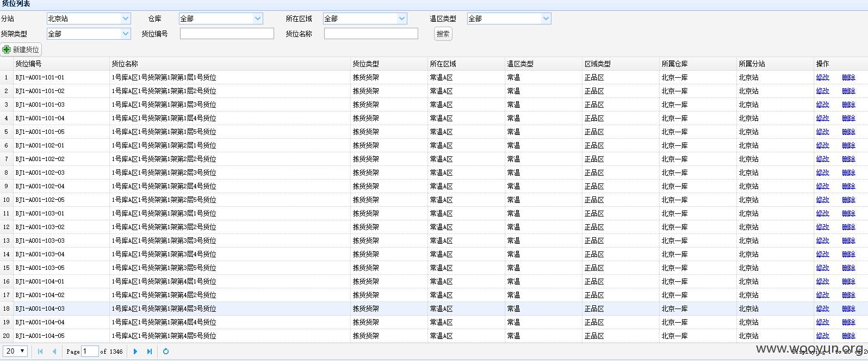Viewport: 868px width, 364px height.
Task: Jump to last page icon
Action: coord(150,351)
